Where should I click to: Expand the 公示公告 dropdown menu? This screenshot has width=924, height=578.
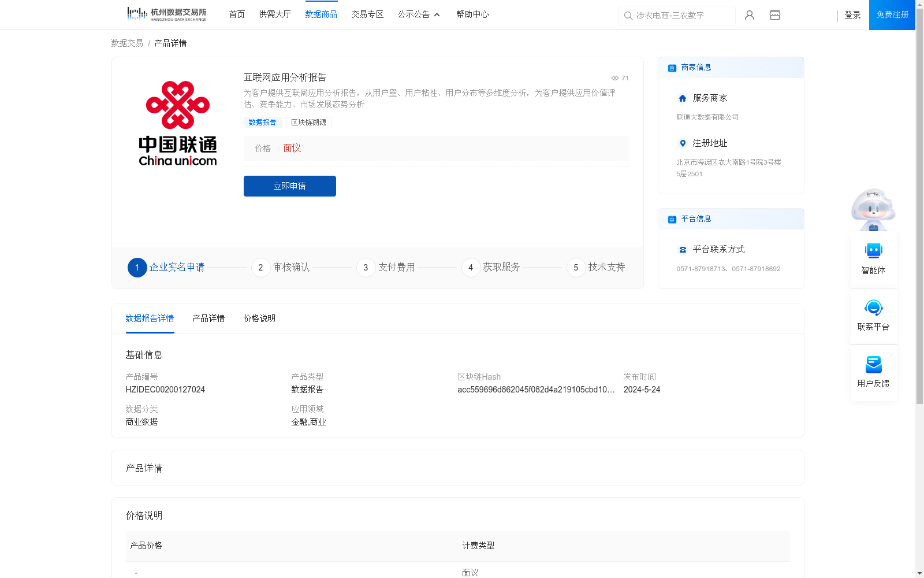pos(419,14)
